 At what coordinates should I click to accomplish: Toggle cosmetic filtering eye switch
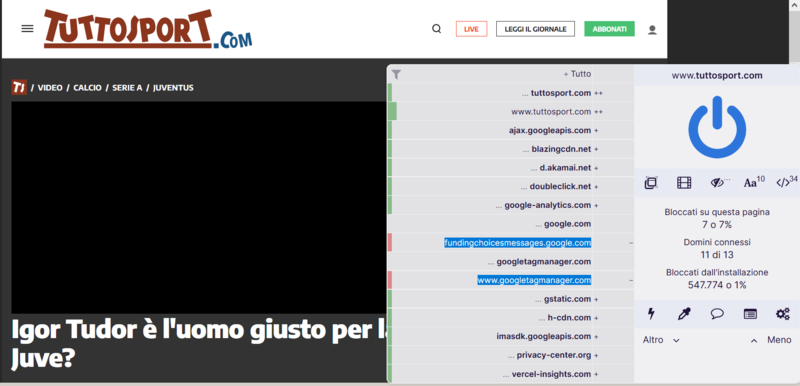[719, 183]
